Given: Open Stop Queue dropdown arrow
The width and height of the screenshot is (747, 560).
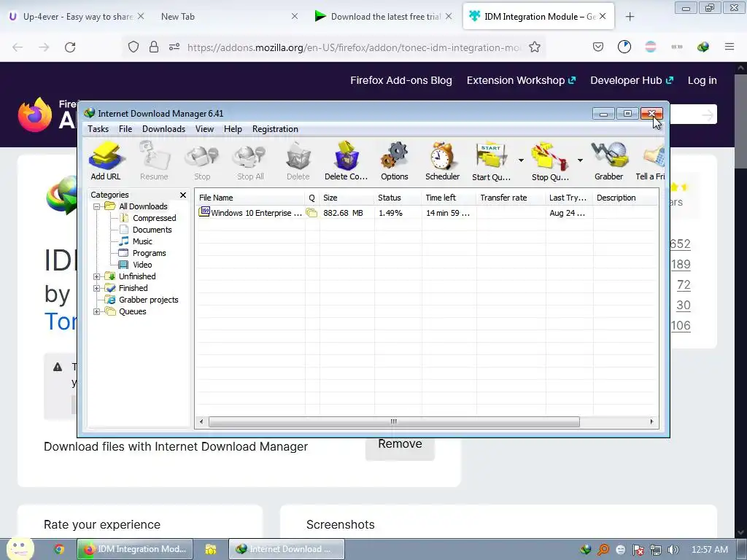Looking at the screenshot, I should (580, 160).
